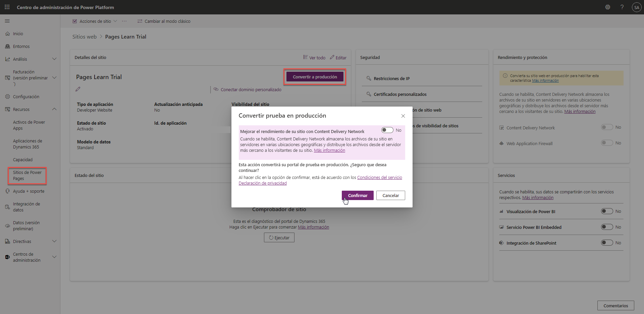Click the Servicio Power BI Embedded icon
644x314 pixels.
tap(501, 227)
